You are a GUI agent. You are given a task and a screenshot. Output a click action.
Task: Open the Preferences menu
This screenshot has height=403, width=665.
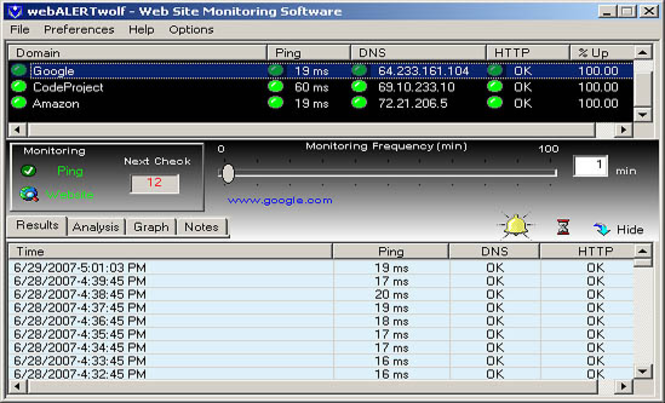tap(79, 30)
